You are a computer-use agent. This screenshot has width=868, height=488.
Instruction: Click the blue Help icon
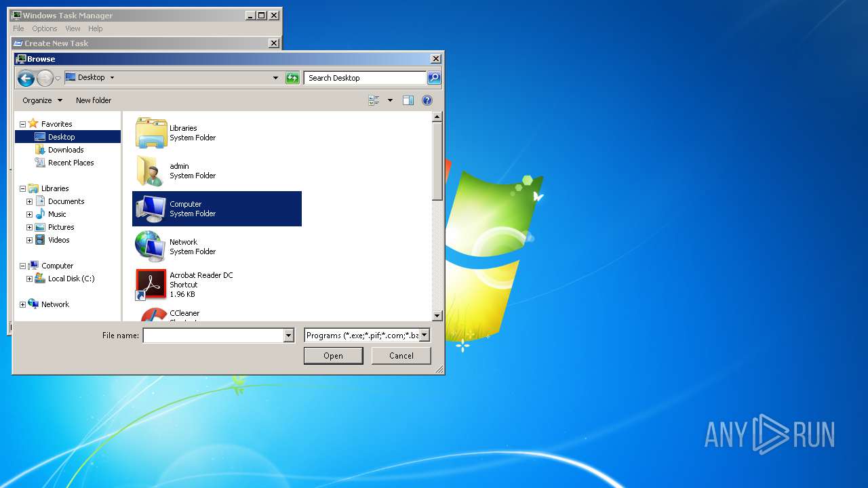(427, 100)
